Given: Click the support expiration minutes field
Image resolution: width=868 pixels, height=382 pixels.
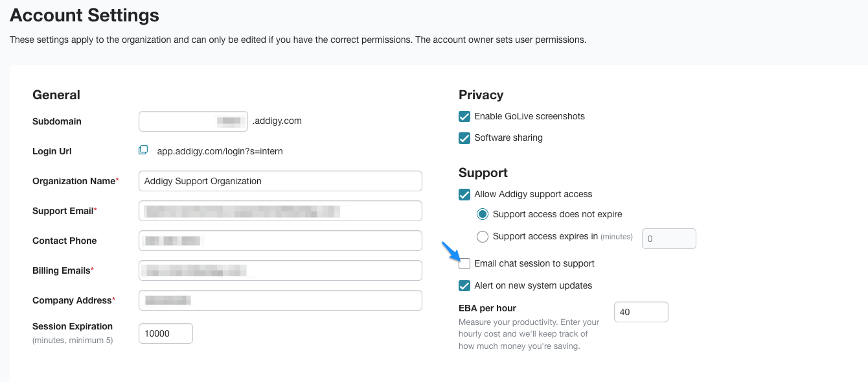Looking at the screenshot, I should pos(669,239).
